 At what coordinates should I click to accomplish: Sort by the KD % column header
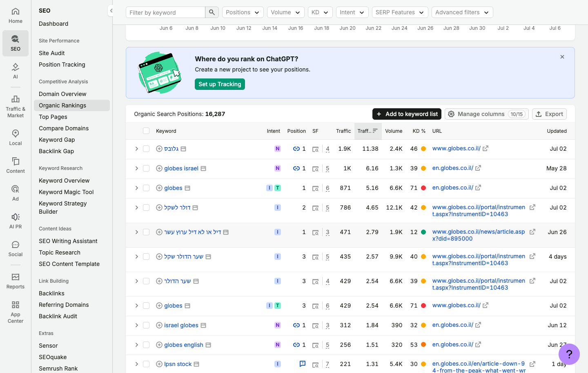[x=419, y=131]
